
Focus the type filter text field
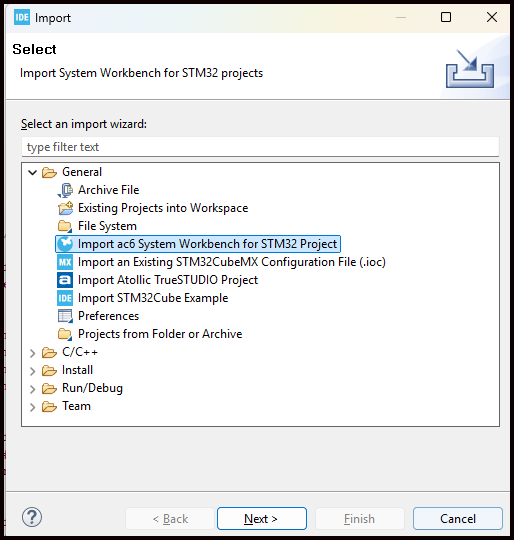pyautogui.click(x=260, y=147)
